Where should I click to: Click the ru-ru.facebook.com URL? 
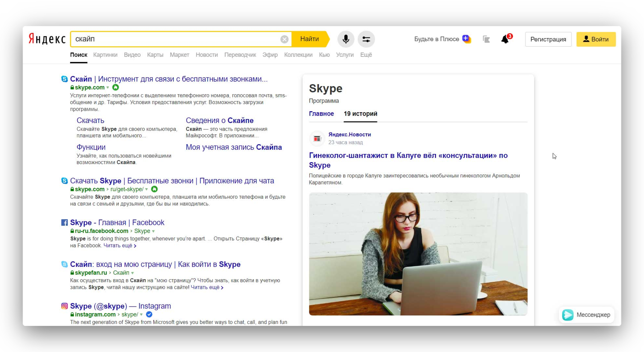coord(101,231)
